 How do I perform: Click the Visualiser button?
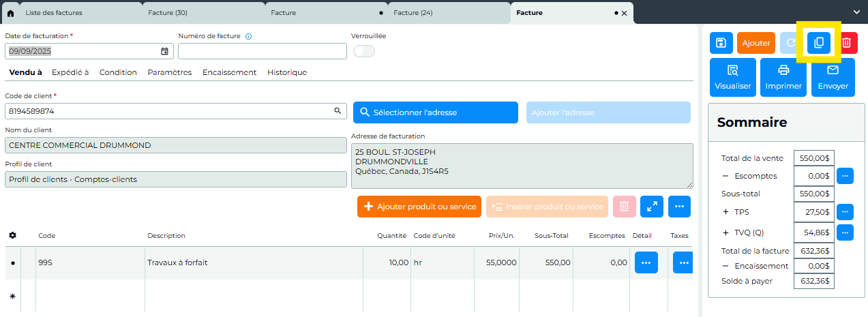pos(733,77)
